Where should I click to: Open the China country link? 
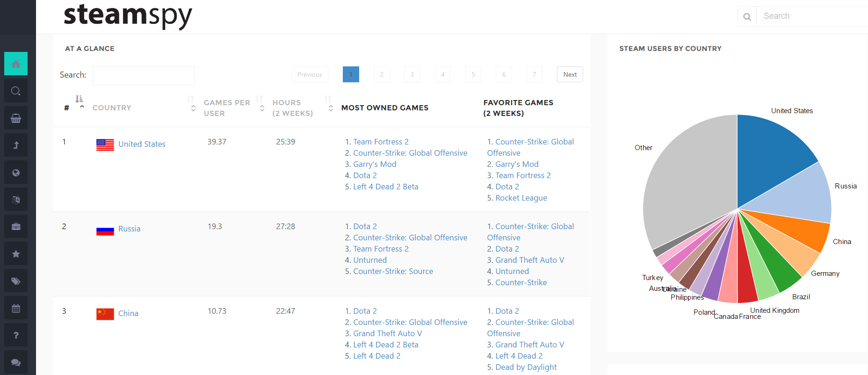point(128,313)
